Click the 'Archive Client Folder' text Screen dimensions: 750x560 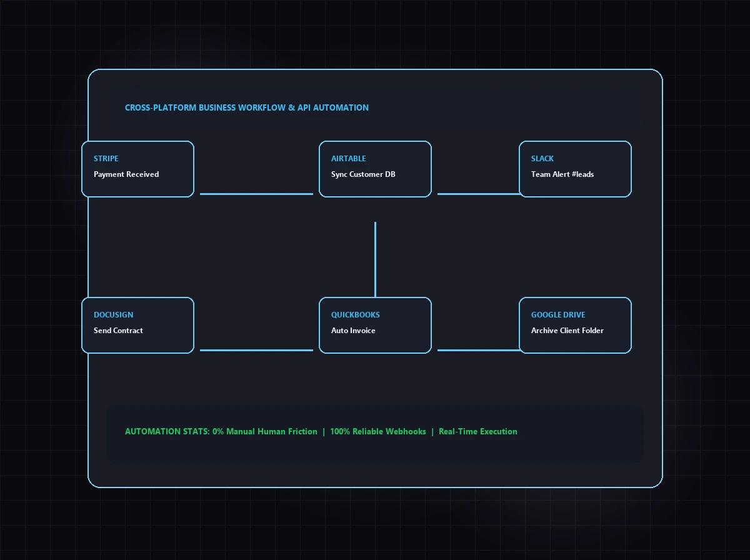tap(567, 331)
